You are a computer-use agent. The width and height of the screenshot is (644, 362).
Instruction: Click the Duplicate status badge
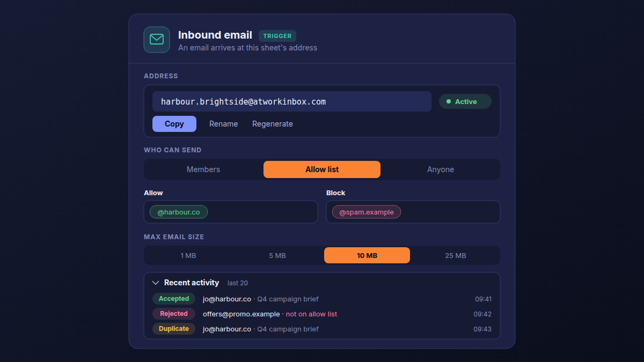click(x=174, y=329)
